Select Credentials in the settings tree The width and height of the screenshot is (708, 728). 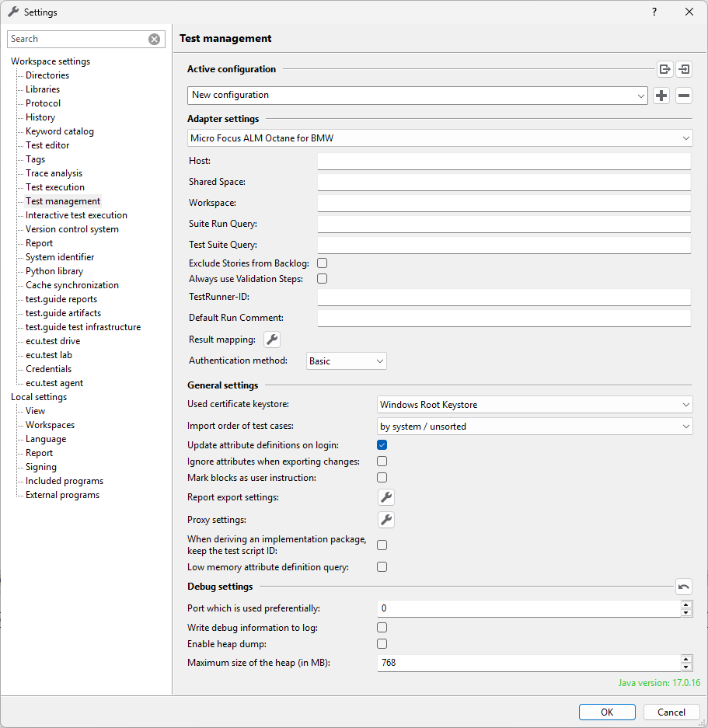point(49,369)
